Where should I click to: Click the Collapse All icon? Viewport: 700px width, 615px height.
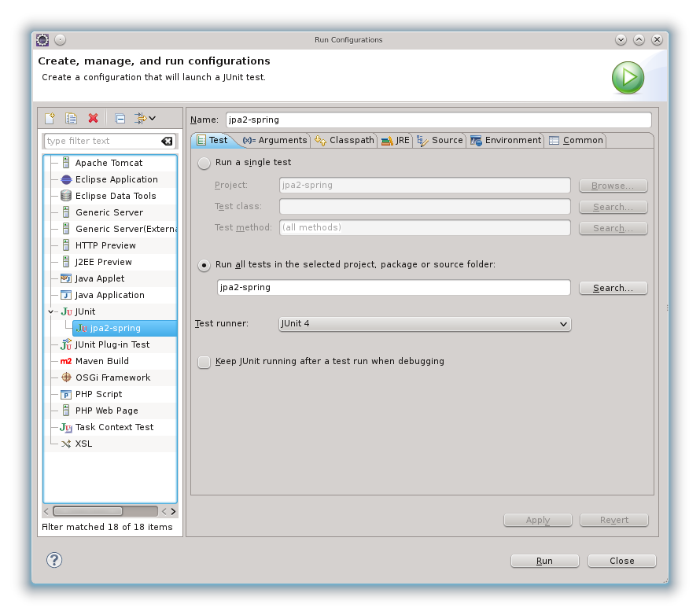tap(120, 118)
